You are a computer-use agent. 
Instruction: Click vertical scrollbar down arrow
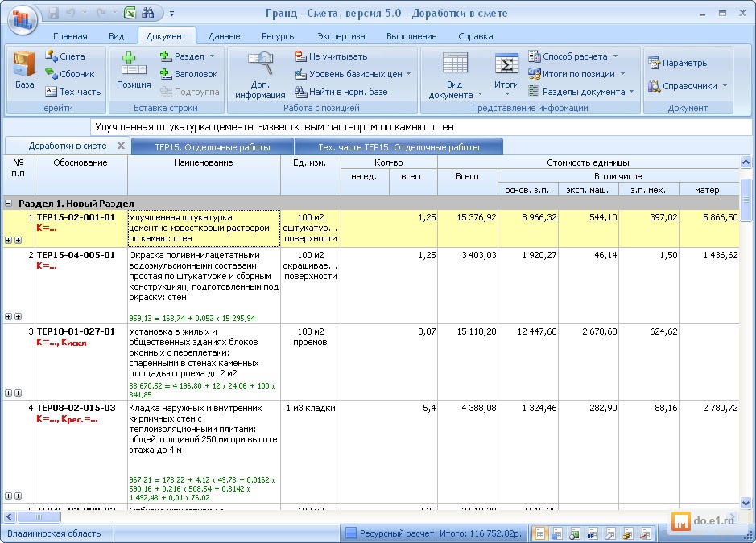coord(746,503)
